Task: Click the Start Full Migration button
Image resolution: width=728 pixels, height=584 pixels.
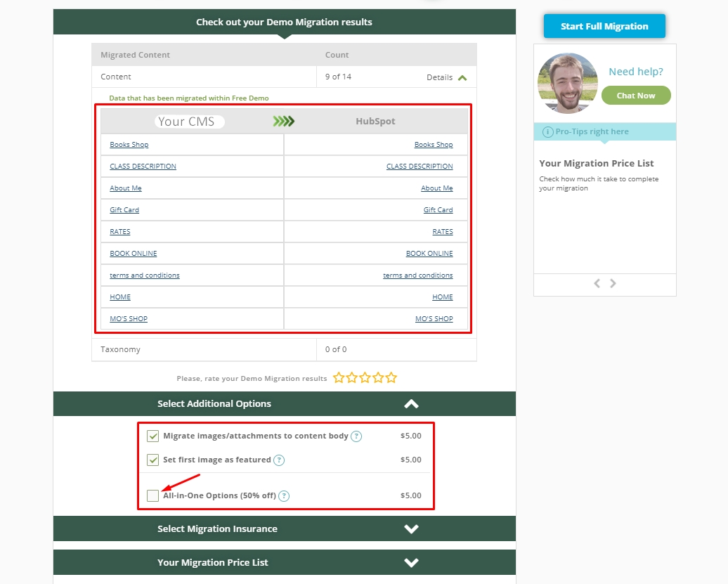Action: (x=604, y=26)
